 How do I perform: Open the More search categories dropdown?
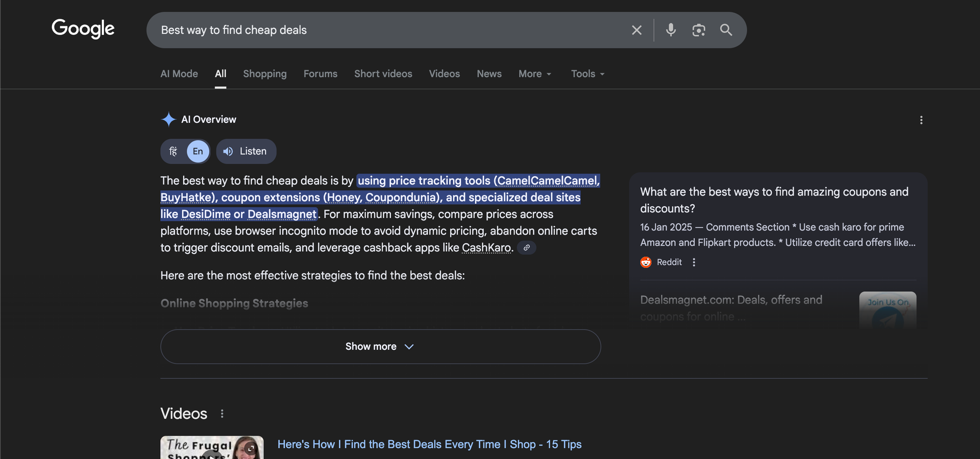(x=535, y=73)
